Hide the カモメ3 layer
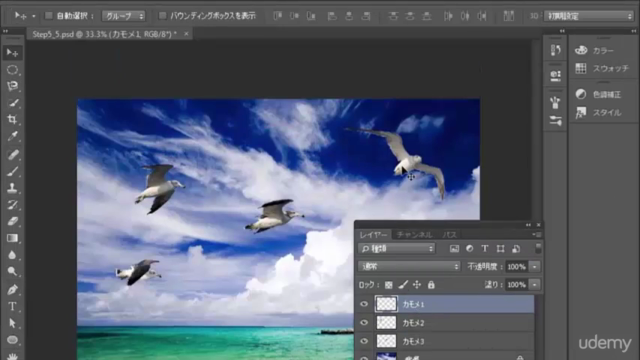The width and height of the screenshot is (640, 360). [364, 341]
